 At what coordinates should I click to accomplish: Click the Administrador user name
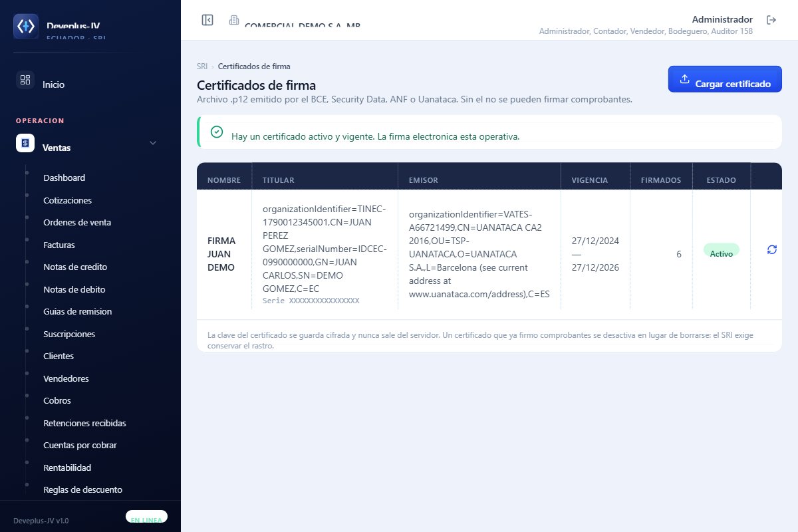click(x=722, y=19)
